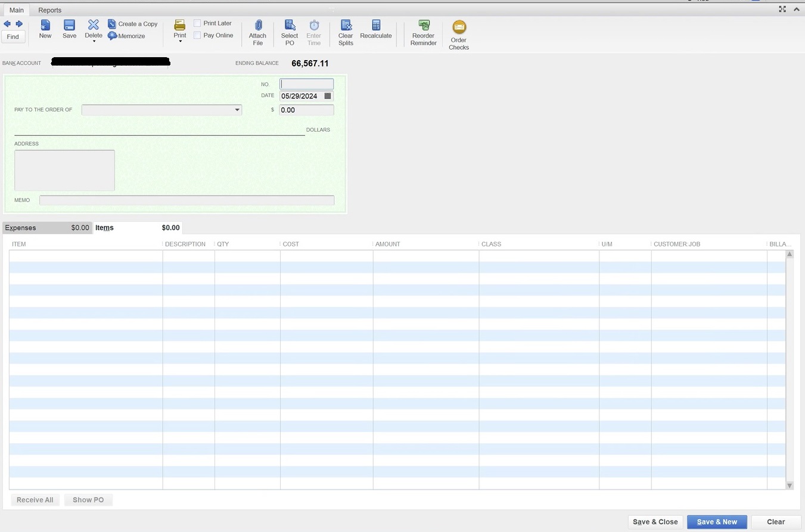Click the Clear button

pyautogui.click(x=776, y=522)
